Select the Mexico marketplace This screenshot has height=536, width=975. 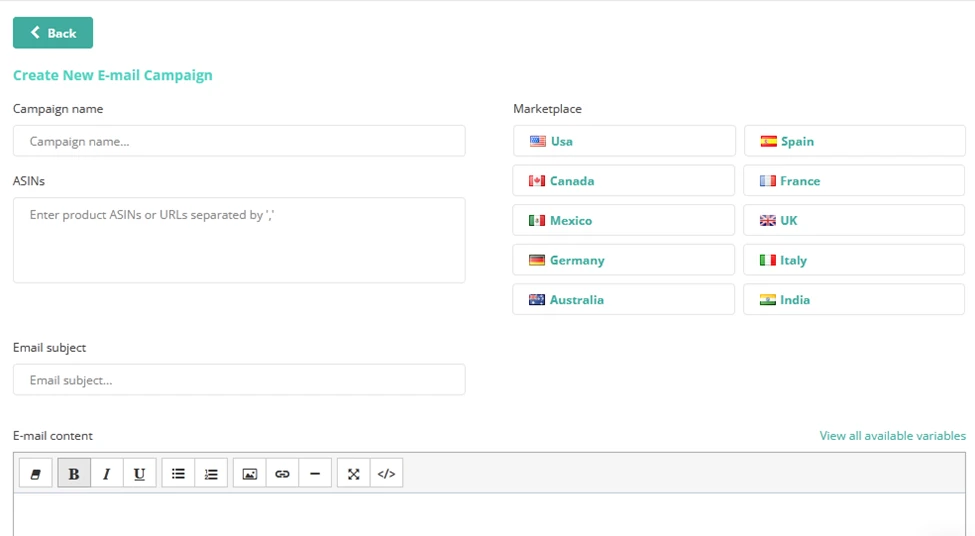tap(624, 220)
